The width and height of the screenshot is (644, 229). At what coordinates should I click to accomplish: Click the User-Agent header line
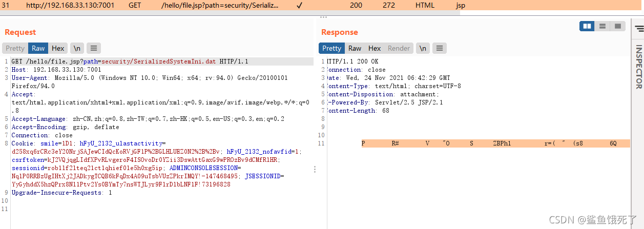coord(150,78)
